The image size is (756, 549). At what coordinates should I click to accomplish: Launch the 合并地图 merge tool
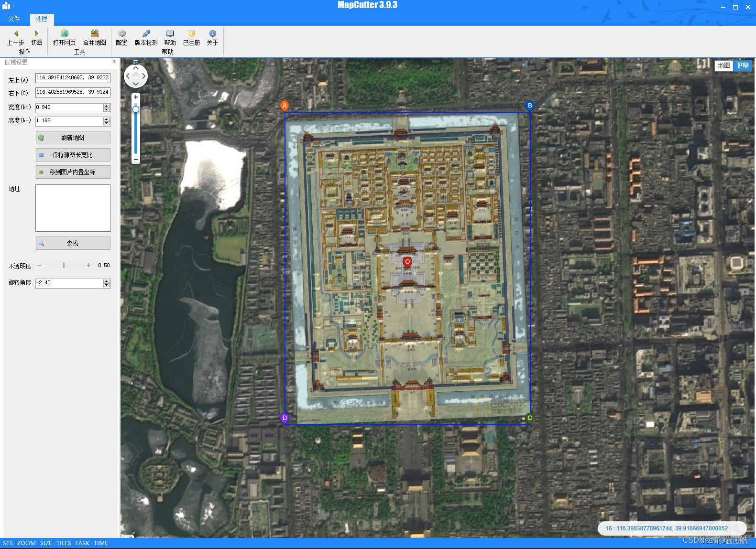click(95, 33)
